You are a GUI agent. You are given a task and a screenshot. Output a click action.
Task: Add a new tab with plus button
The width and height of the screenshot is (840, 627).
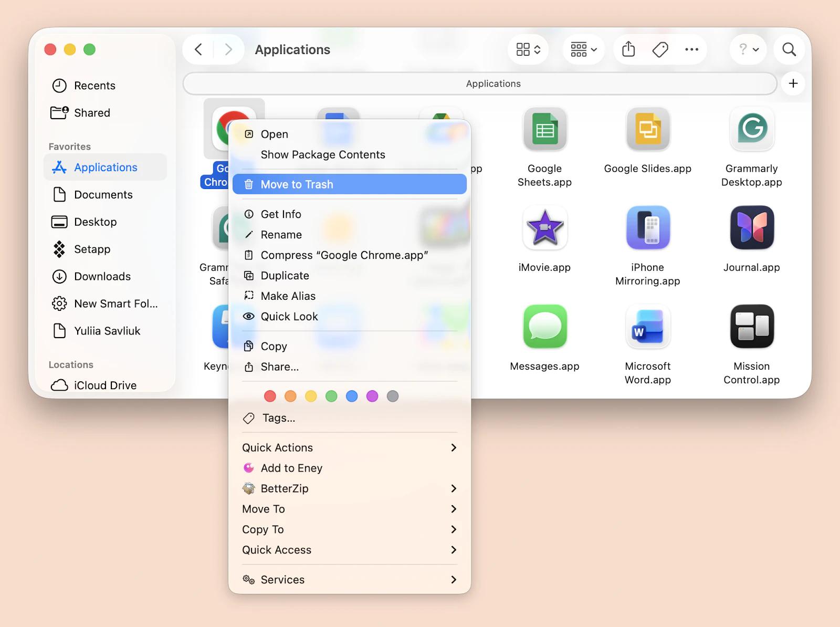coord(793,83)
